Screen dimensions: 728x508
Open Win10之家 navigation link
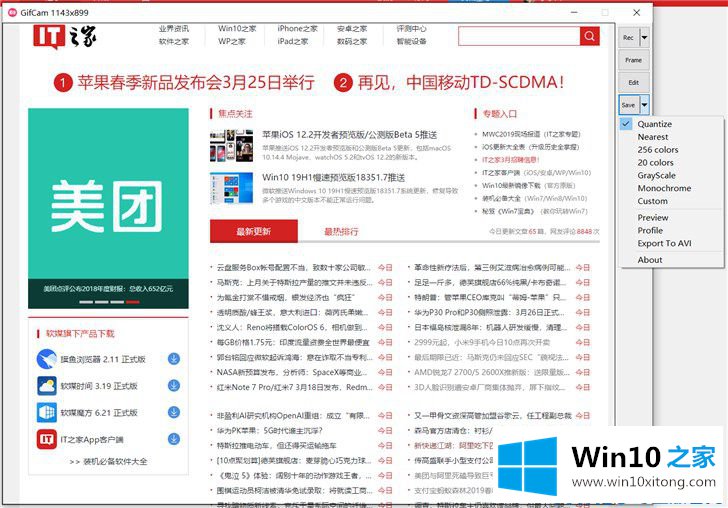pos(237,29)
